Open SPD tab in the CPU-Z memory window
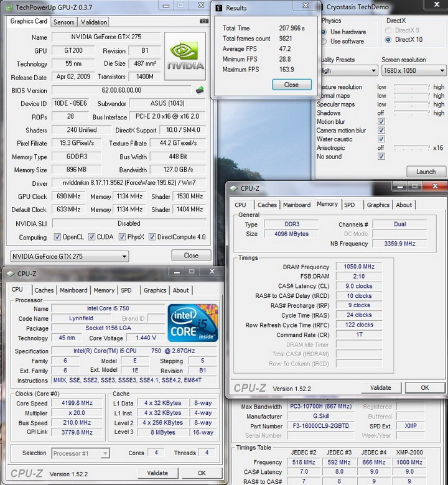This screenshot has width=448, height=485. pyautogui.click(x=350, y=205)
